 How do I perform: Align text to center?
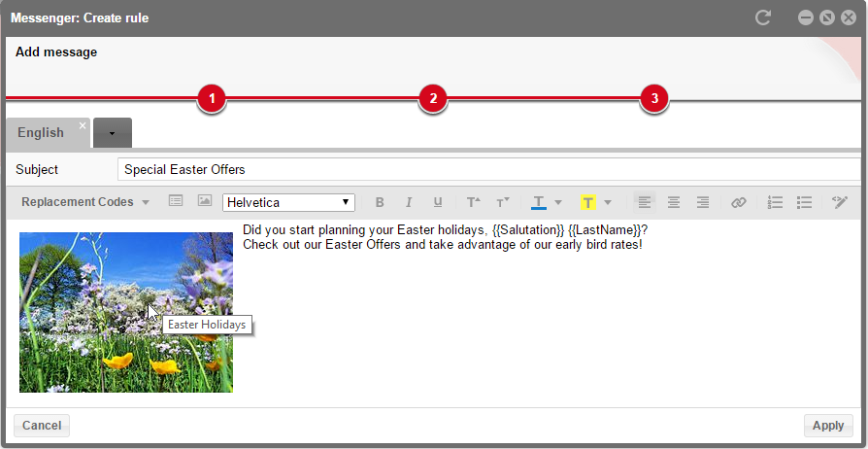point(673,202)
